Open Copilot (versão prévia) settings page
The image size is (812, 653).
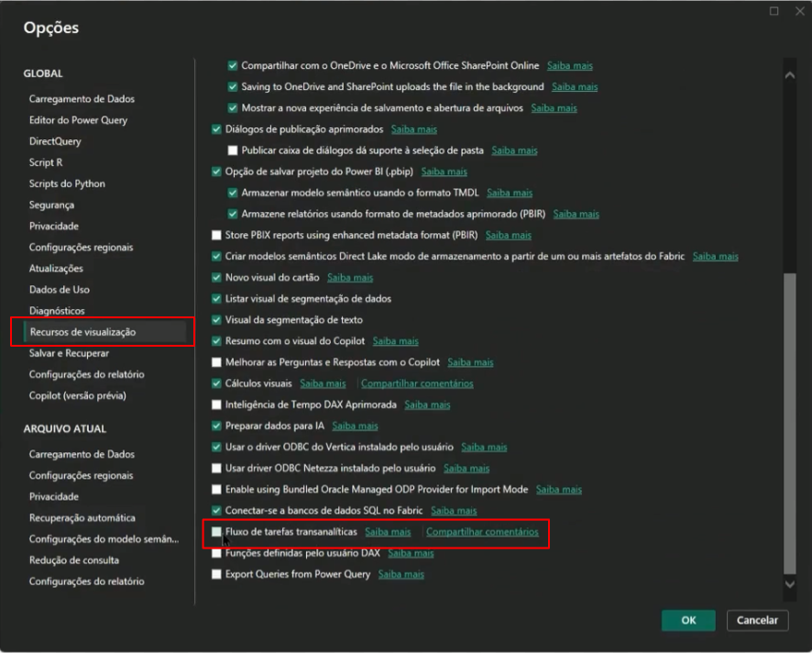click(77, 395)
